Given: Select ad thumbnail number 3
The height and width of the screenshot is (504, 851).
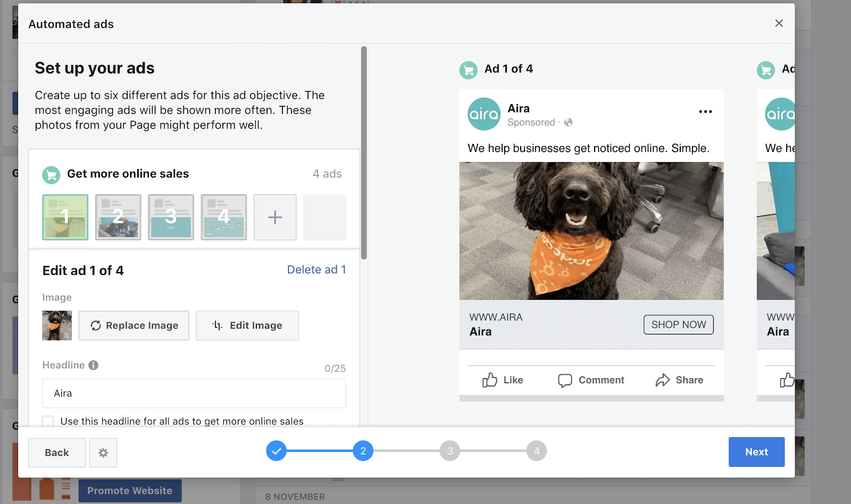Looking at the screenshot, I should [171, 217].
